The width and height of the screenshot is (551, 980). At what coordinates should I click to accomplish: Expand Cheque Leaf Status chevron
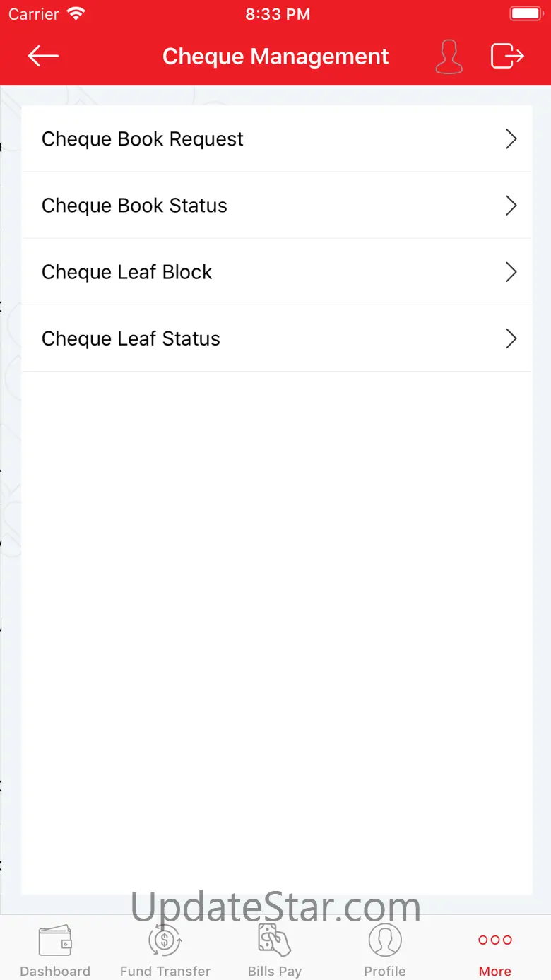[511, 338]
